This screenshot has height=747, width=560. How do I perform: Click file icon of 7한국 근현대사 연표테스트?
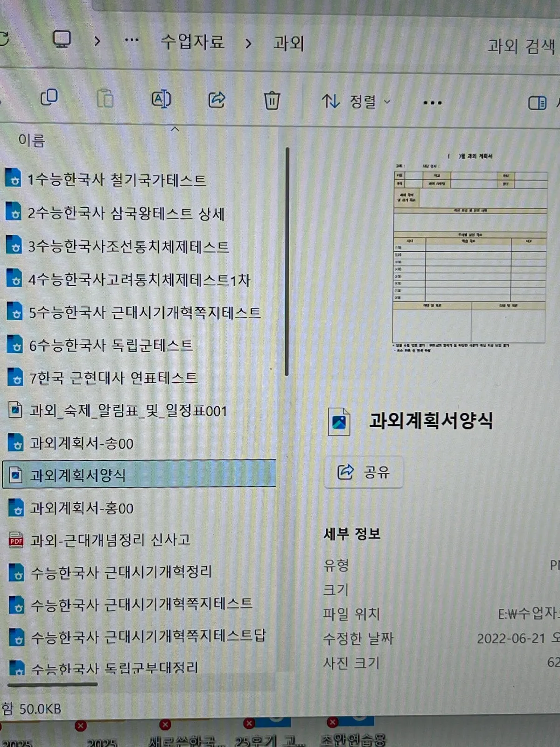coord(16,377)
